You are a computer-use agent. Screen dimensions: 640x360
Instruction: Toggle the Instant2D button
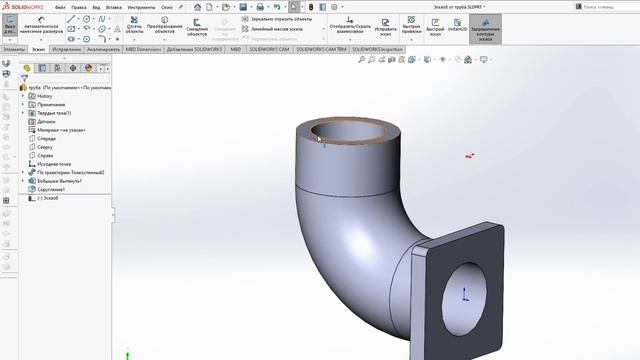coord(457,24)
